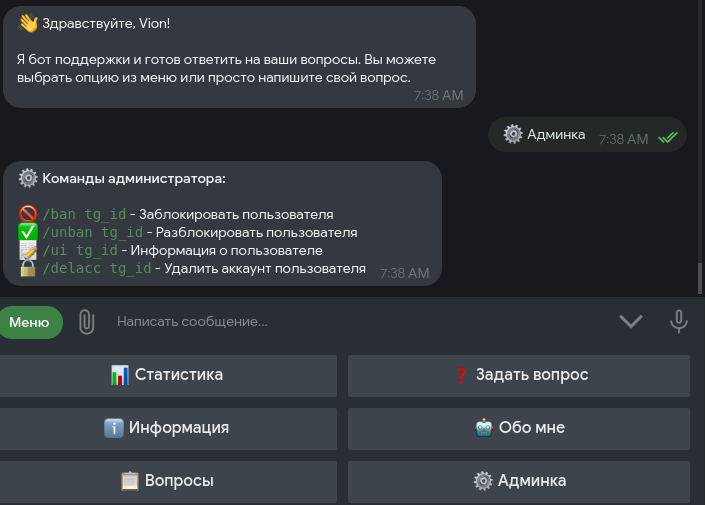The height and width of the screenshot is (505, 705).
Task: Click the /delacc tg_id command
Action: (x=97, y=268)
